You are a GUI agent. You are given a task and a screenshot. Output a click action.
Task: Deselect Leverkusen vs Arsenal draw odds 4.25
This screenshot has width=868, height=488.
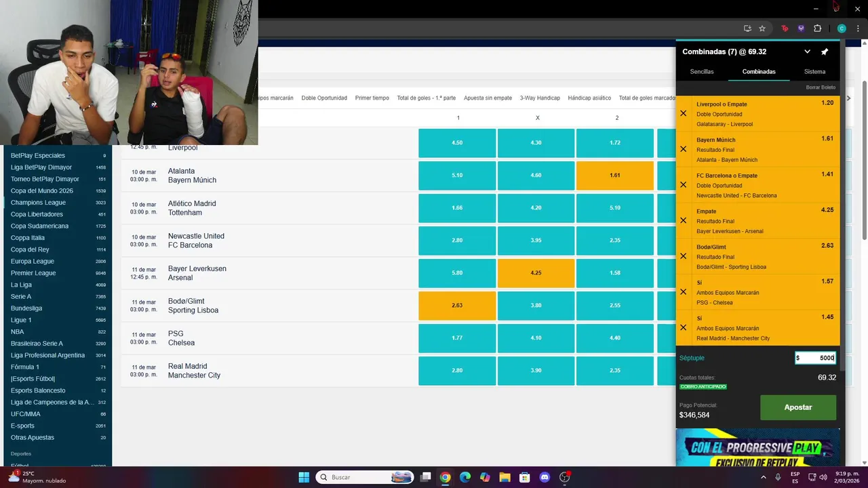(x=536, y=273)
